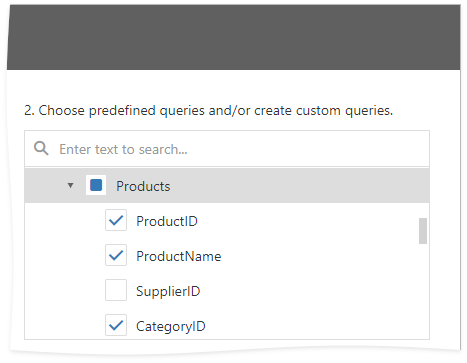Uncheck the ProductName checkbox
This screenshot has width=467, height=363.
(116, 255)
